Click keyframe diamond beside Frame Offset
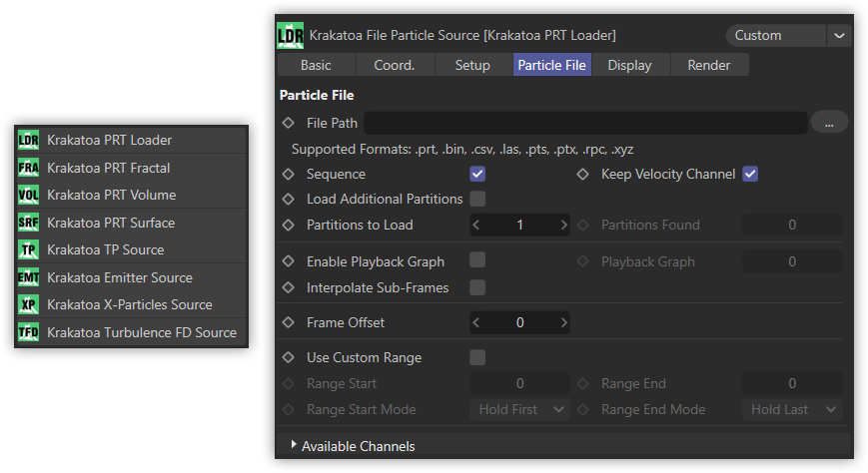 point(289,322)
